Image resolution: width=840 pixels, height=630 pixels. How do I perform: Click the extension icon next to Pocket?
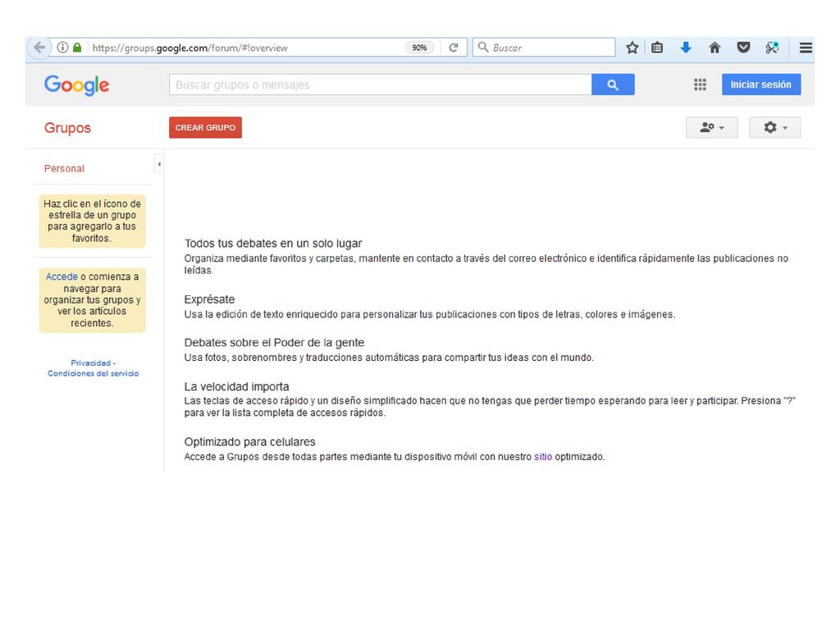pos(772,48)
